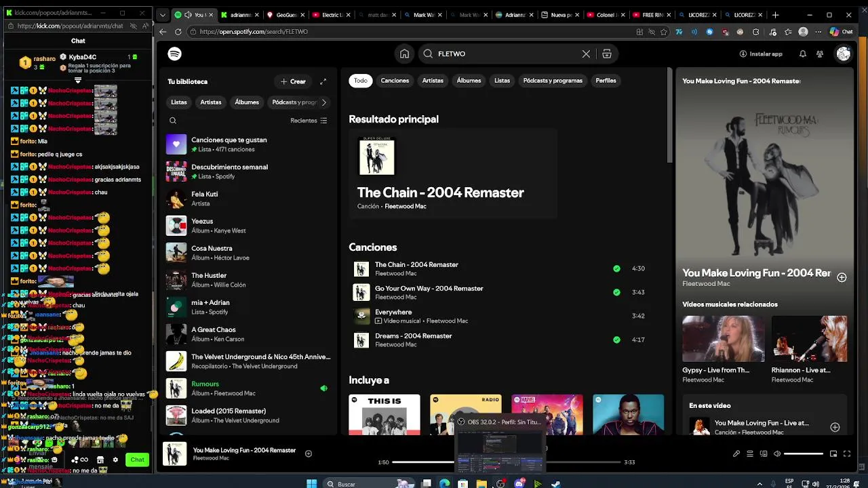Viewport: 868px width, 488px height.
Task: Open Spotify home via house icon
Action: pos(404,54)
